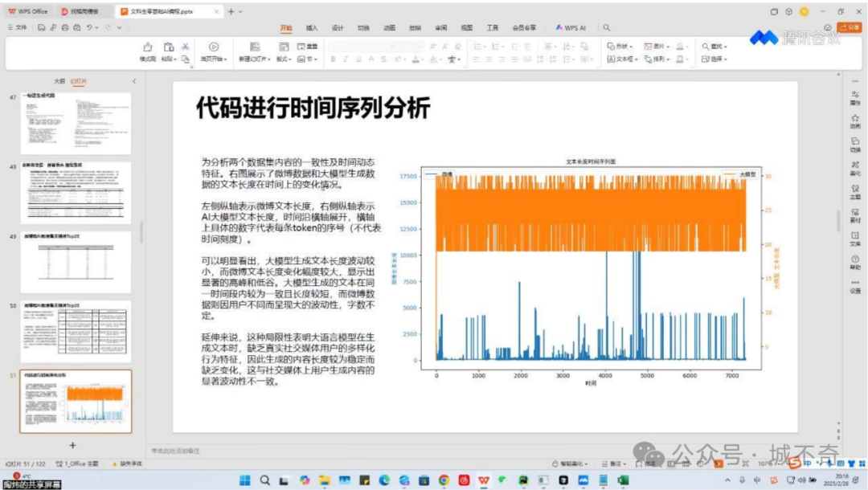
Task: Click the Redo arrow icon
Action: [108, 27]
